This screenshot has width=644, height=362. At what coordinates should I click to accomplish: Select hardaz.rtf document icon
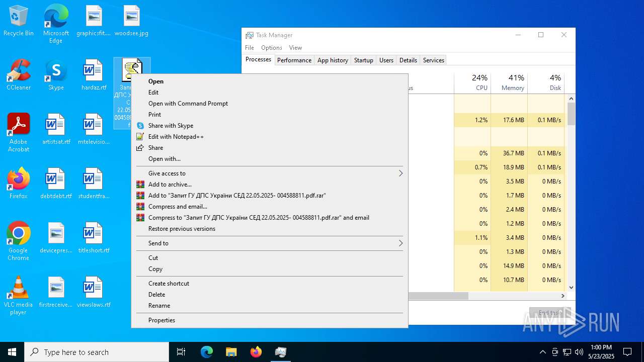(x=94, y=75)
